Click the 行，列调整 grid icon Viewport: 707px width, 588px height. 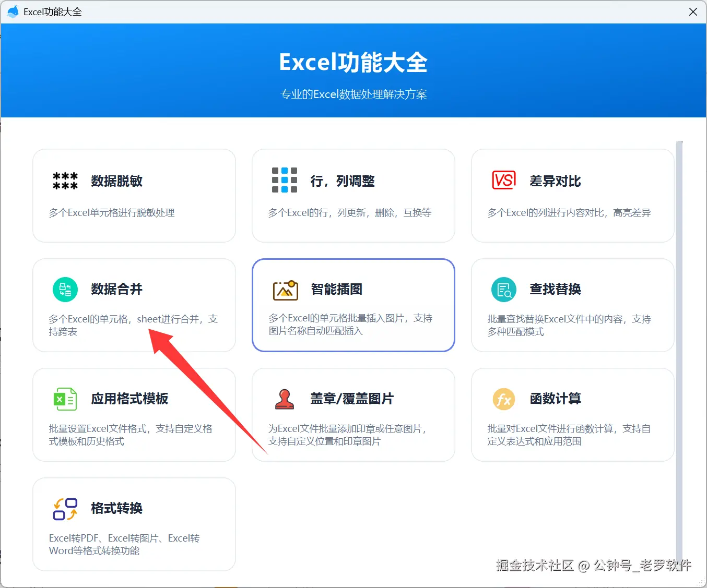coord(285,180)
